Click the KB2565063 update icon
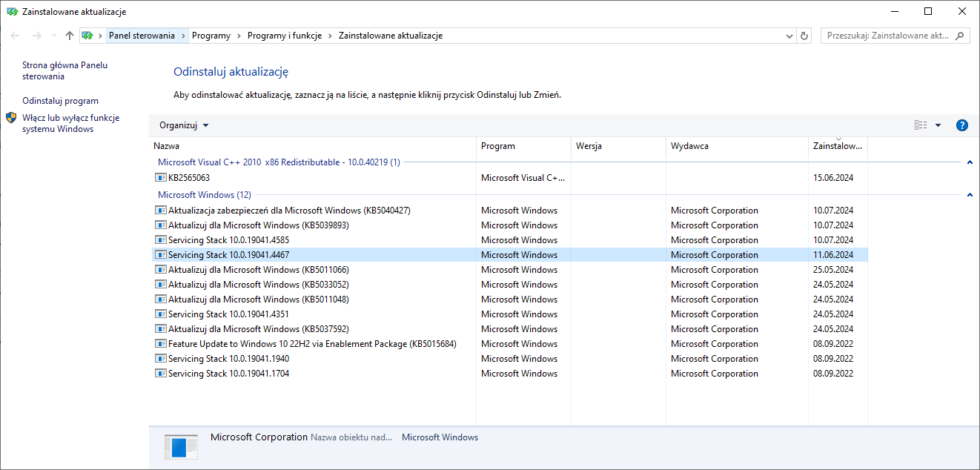 tap(161, 178)
